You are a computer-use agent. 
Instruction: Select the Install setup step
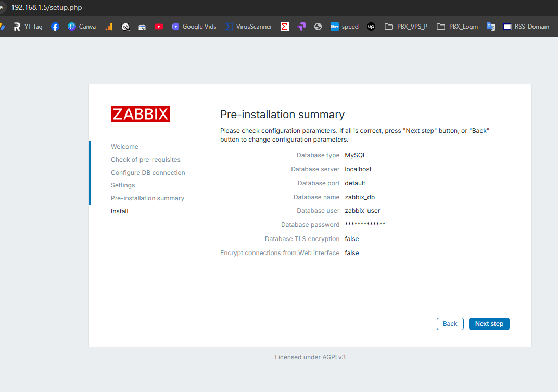point(120,211)
